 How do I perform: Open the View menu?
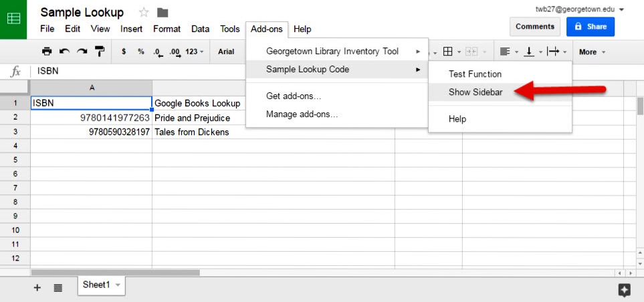pyautogui.click(x=100, y=29)
